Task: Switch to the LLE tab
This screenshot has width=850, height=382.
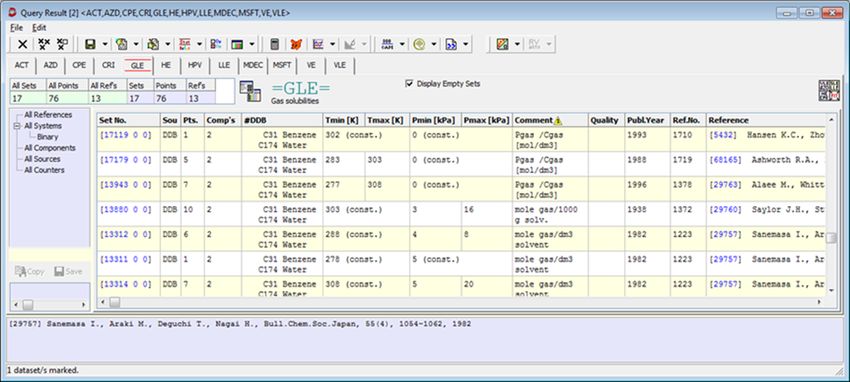Action: (224, 65)
